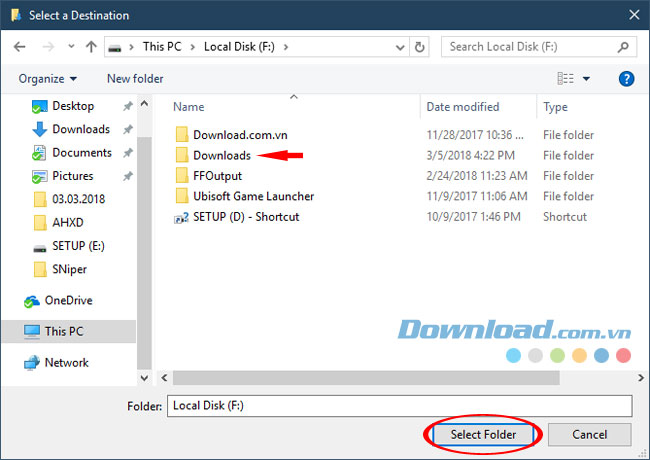The width and height of the screenshot is (650, 460).
Task: Click the drive icon in address bar
Action: (x=115, y=48)
